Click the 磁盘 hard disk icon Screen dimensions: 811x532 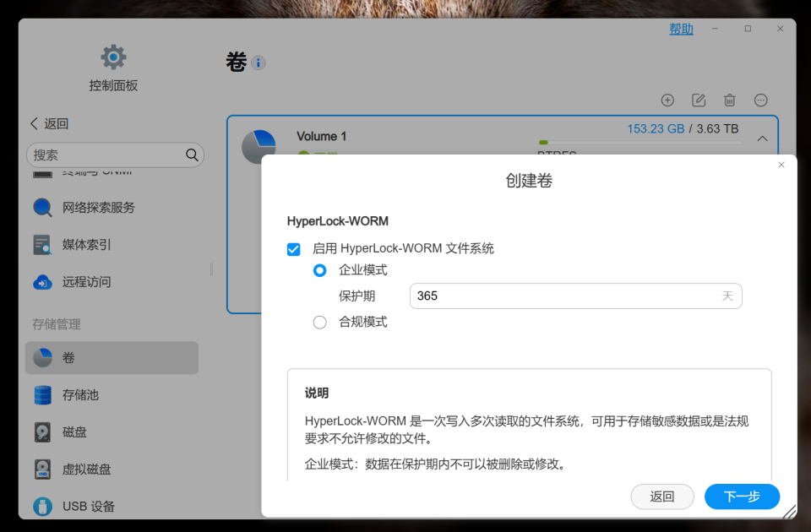click(x=42, y=432)
